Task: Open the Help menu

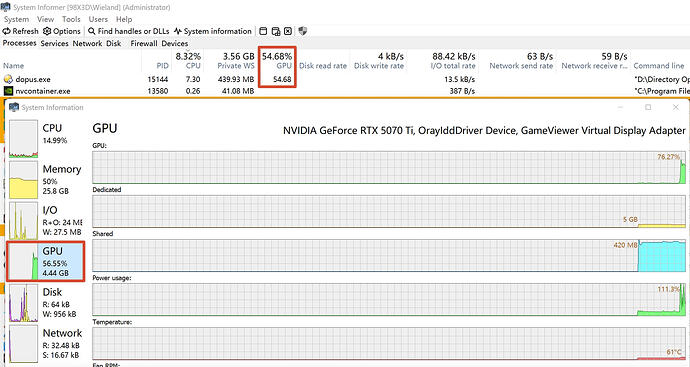Action: [x=124, y=19]
